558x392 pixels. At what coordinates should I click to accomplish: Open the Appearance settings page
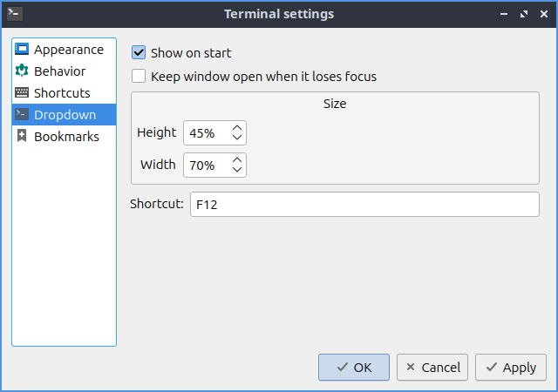(x=68, y=50)
